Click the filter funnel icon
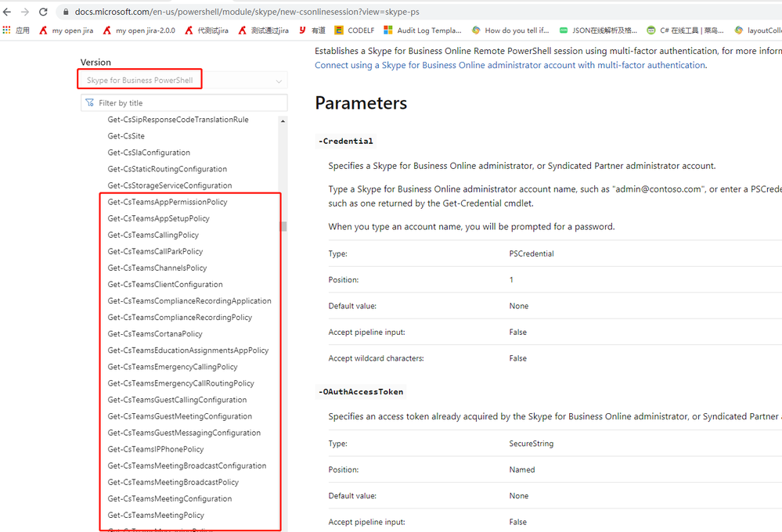The width and height of the screenshot is (782, 532). pyautogui.click(x=90, y=102)
